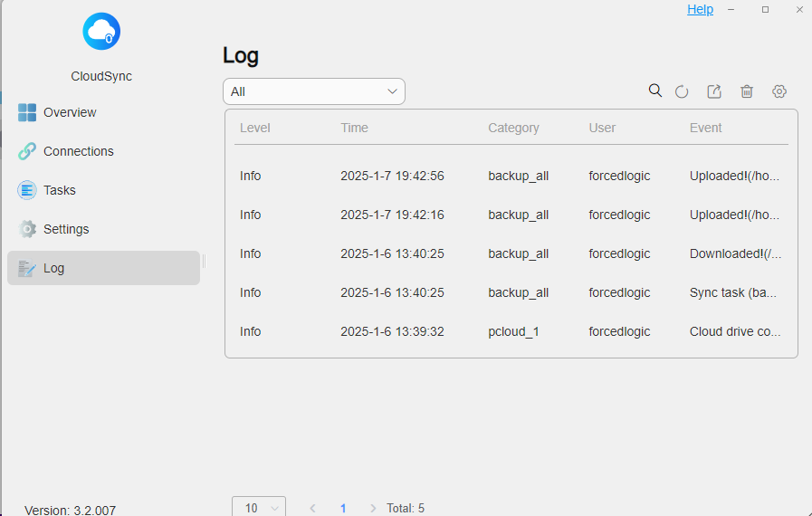Image resolution: width=812 pixels, height=516 pixels.
Task: Click the Log notepad icon in sidebar
Action: pos(27,268)
